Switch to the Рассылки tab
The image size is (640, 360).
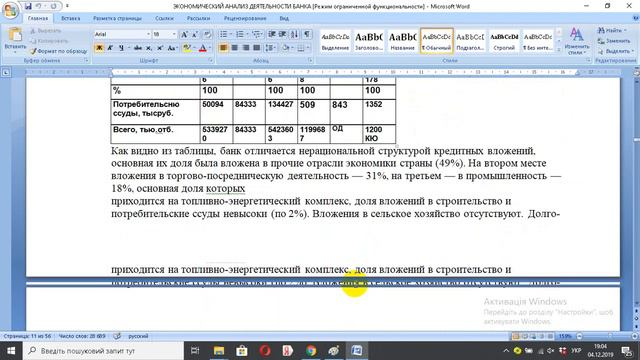tap(198, 18)
